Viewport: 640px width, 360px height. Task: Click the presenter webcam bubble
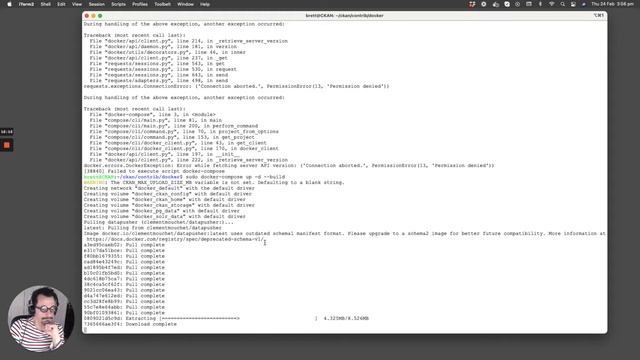pyautogui.click(x=40, y=318)
